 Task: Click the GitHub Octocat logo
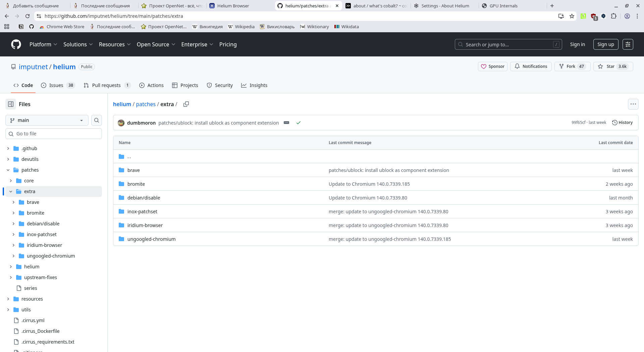click(16, 44)
